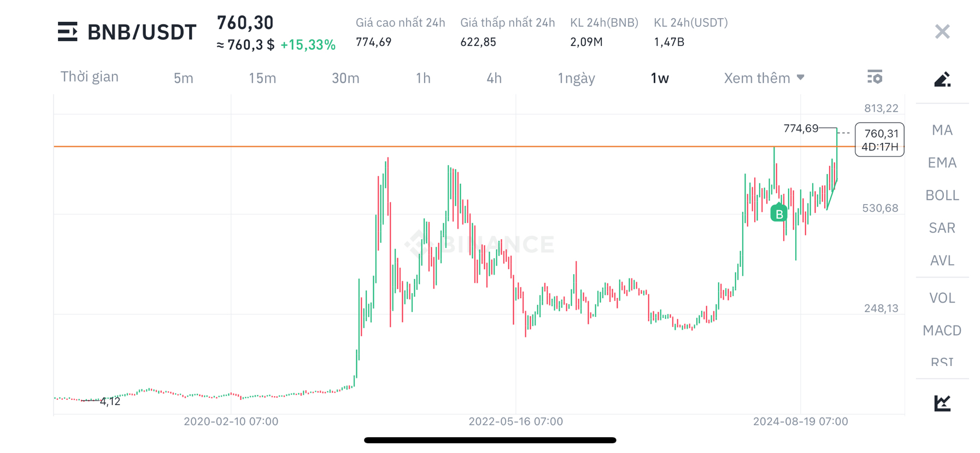
Task: Open the BOLL indicator
Action: pos(941,195)
